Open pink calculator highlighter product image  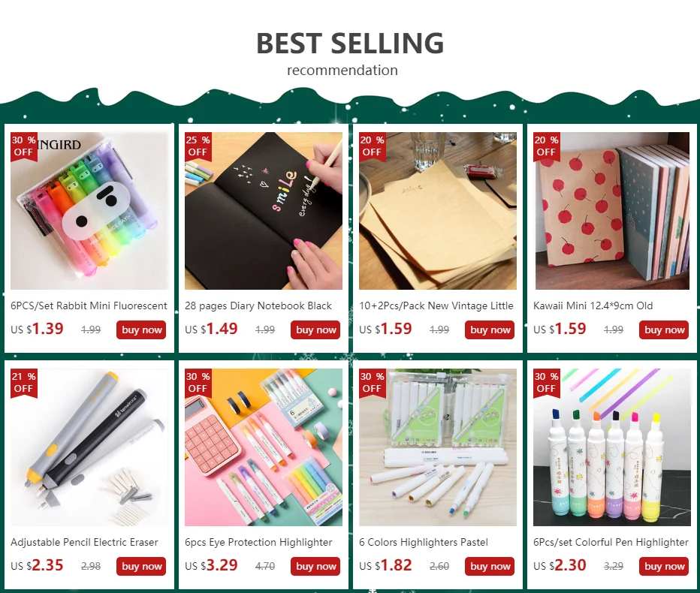[264, 447]
